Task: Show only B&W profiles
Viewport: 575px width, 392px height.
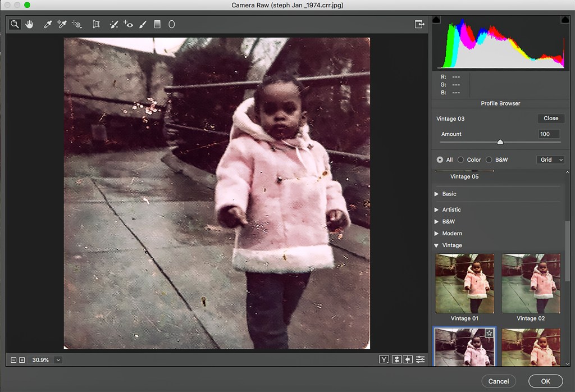Action: (489, 159)
